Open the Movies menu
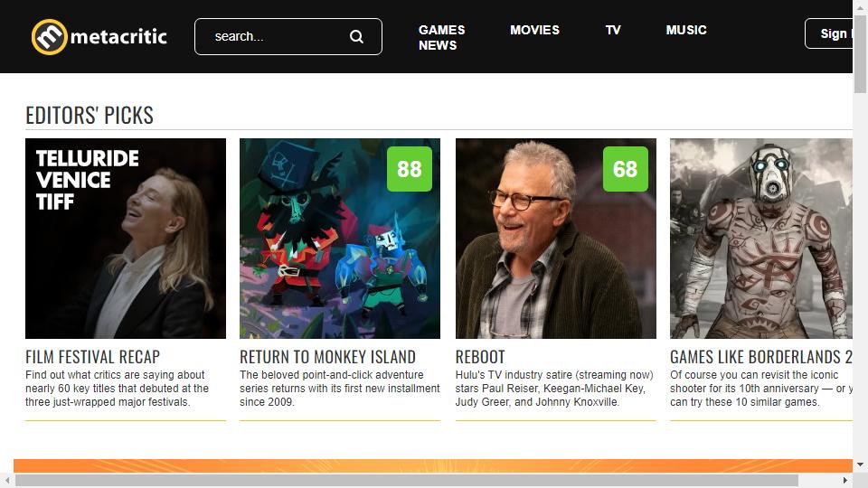The image size is (868, 488). (x=534, y=30)
